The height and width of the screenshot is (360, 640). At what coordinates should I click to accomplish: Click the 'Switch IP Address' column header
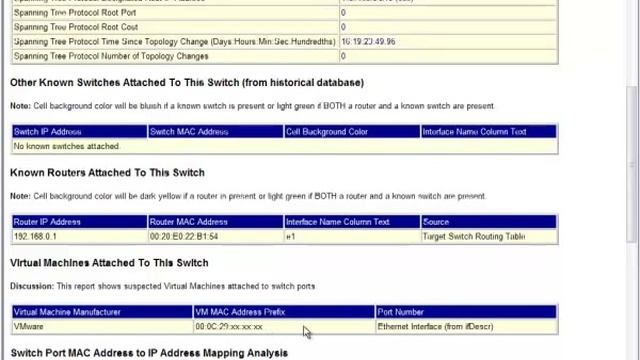point(80,132)
